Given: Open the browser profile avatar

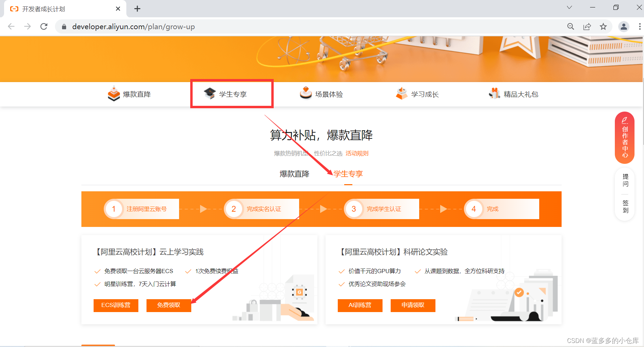Looking at the screenshot, I should [x=624, y=26].
